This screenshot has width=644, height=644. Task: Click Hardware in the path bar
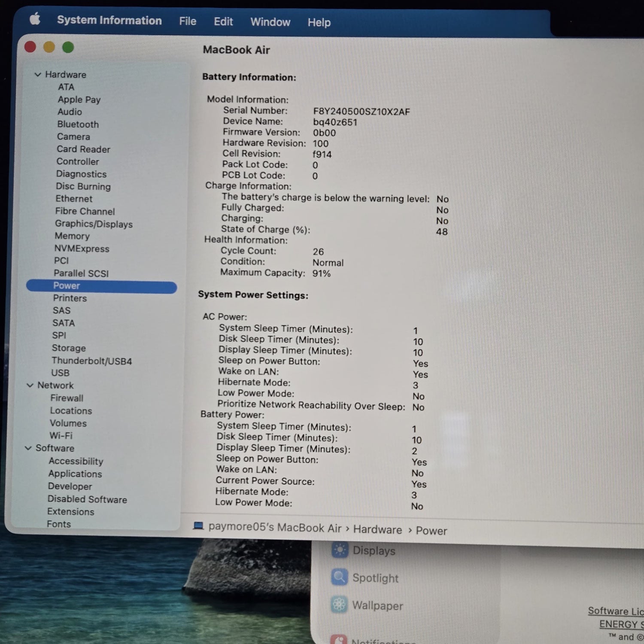click(x=377, y=530)
